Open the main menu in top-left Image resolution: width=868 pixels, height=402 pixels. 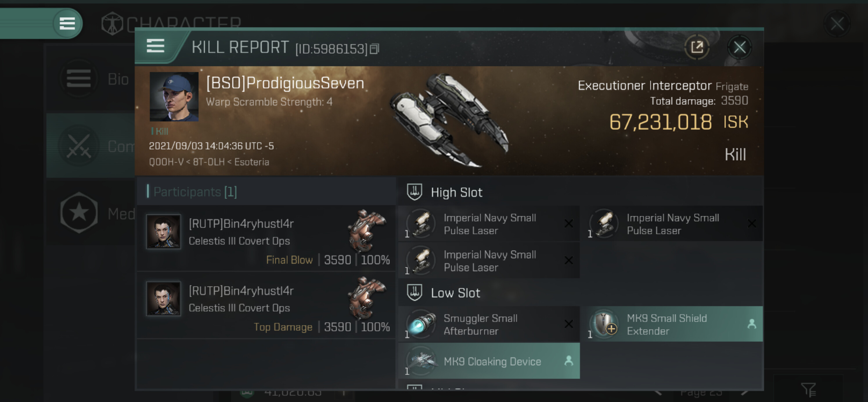(x=67, y=23)
